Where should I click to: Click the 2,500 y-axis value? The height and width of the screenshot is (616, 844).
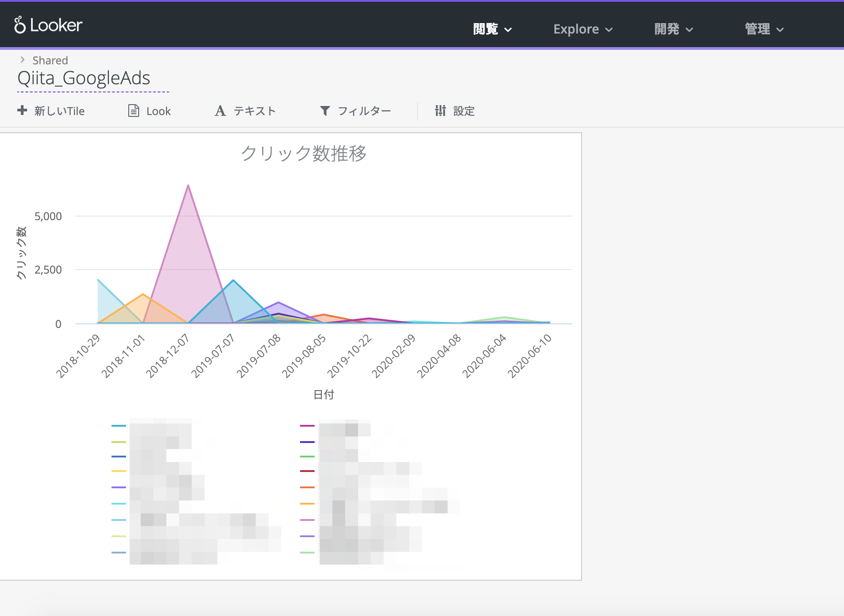point(48,270)
